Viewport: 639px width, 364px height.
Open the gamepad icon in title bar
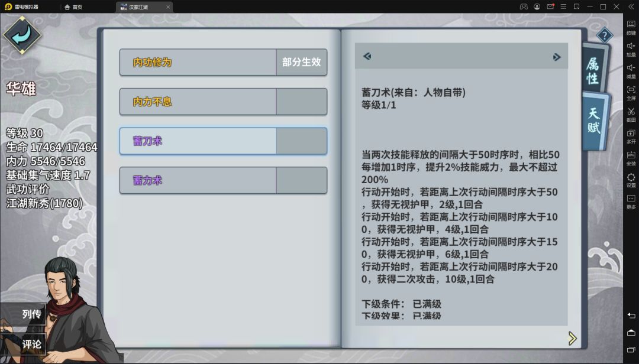click(524, 6)
